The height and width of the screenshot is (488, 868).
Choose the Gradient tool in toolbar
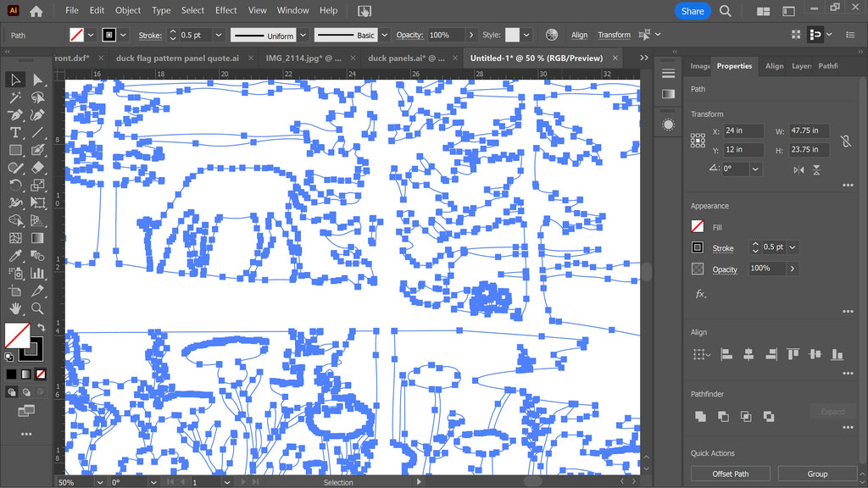point(37,238)
